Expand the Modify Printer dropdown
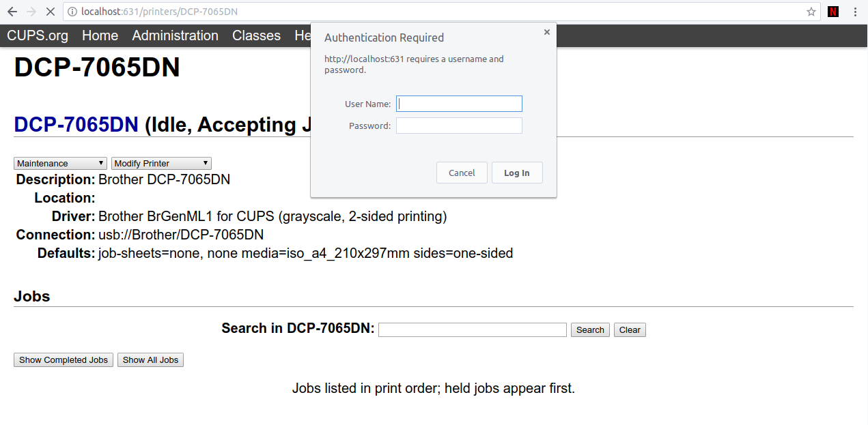This screenshot has width=868, height=425. tap(161, 163)
